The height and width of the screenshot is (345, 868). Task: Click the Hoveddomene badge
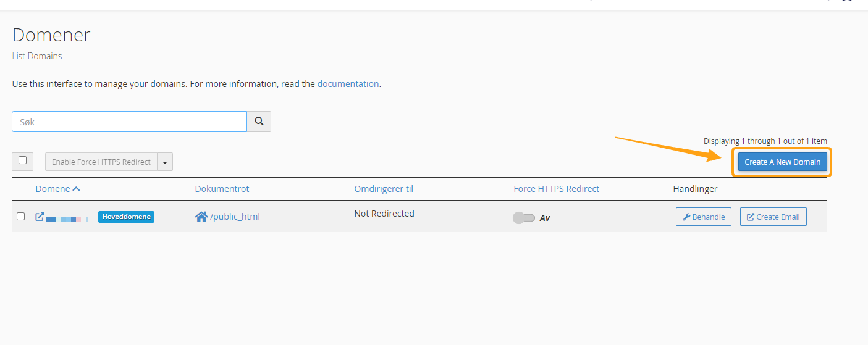[126, 217]
